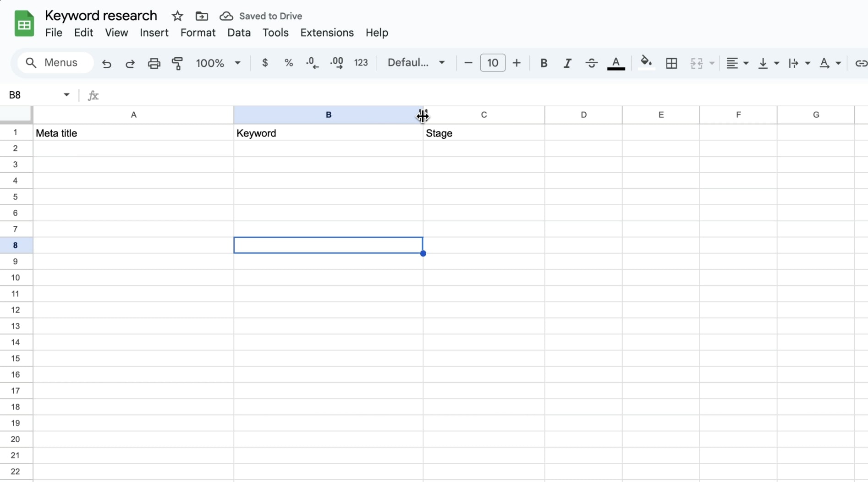Screen dimensions: 868x482
Task: Click the Print icon
Action: tap(154, 63)
